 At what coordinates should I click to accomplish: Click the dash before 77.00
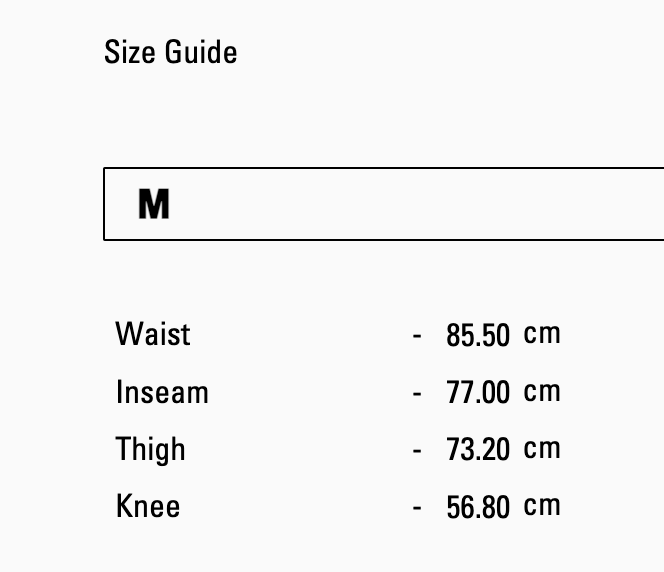pos(417,393)
